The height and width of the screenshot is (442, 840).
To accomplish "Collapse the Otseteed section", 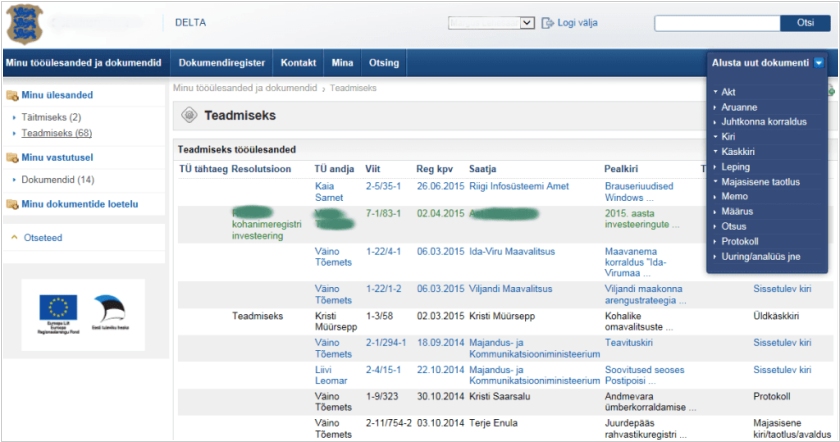I will coord(14,238).
